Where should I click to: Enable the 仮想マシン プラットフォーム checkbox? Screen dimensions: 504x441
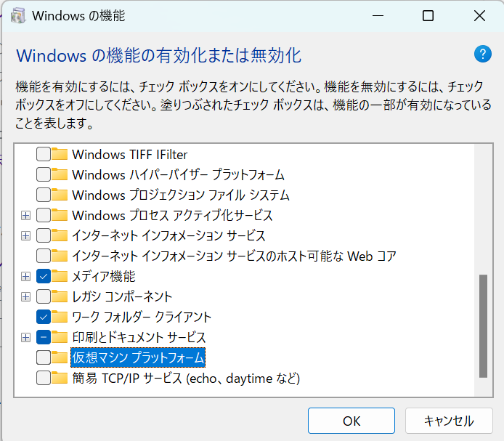pos(44,357)
